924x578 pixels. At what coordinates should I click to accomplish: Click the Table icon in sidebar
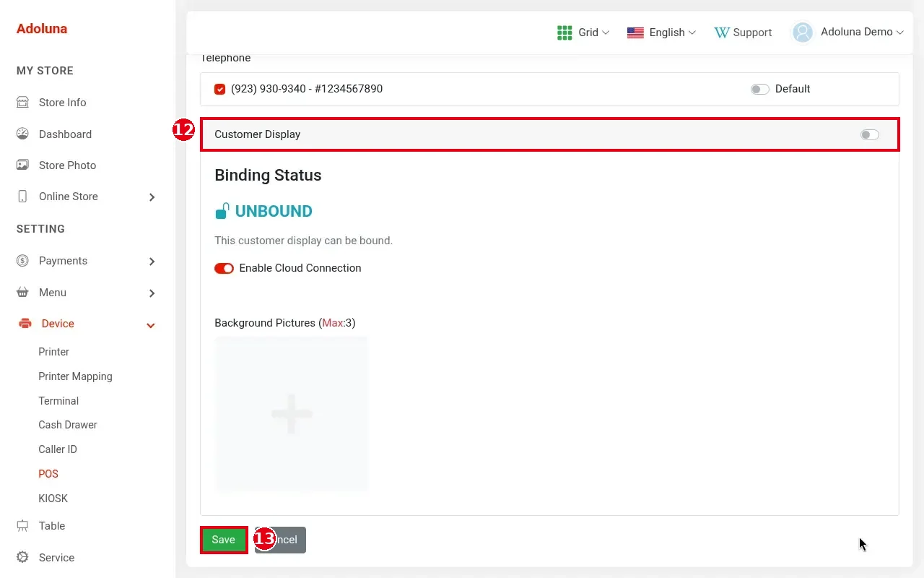click(22, 526)
